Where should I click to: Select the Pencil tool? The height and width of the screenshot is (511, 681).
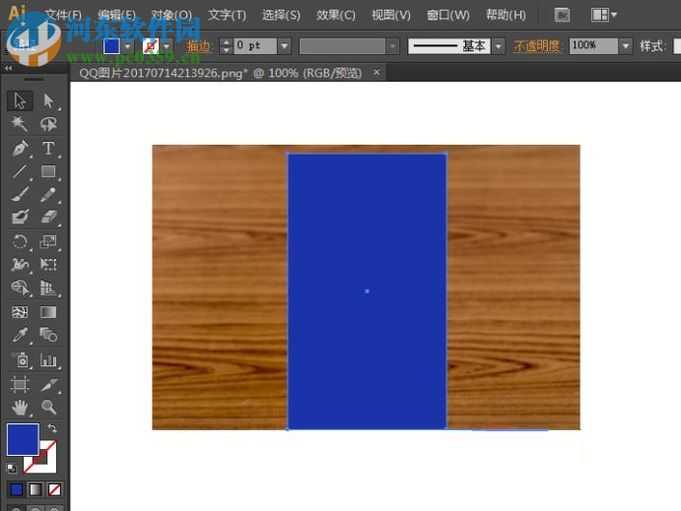(48, 195)
